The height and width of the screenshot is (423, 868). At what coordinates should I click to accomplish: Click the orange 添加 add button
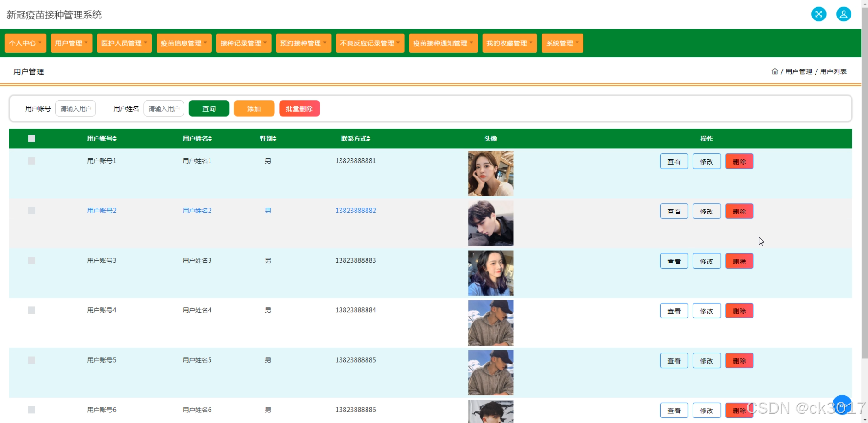(x=254, y=109)
